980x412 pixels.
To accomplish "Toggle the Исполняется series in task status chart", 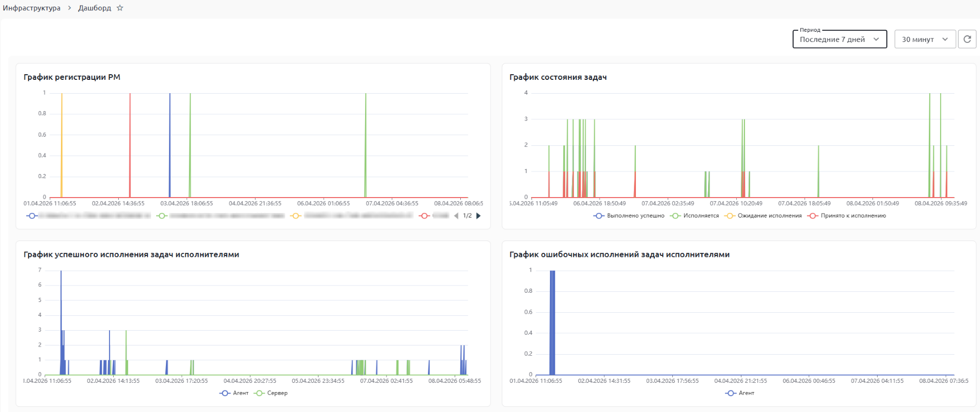I will pos(700,216).
